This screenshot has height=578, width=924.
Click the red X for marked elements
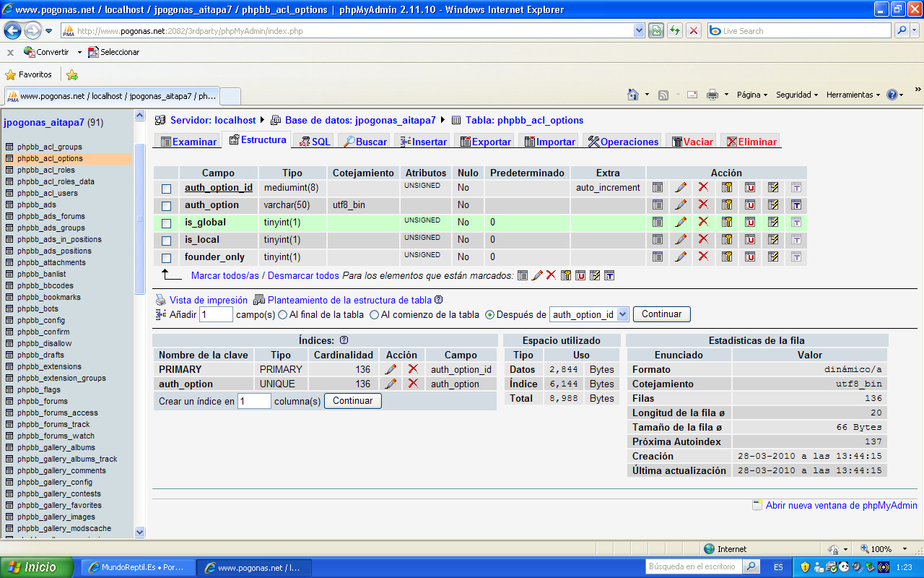[x=551, y=275]
